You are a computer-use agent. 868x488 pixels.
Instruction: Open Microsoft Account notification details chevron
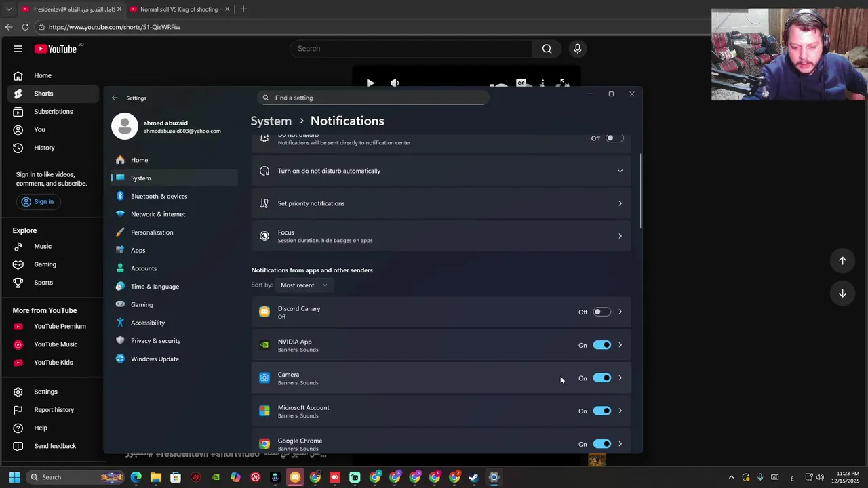(x=620, y=411)
